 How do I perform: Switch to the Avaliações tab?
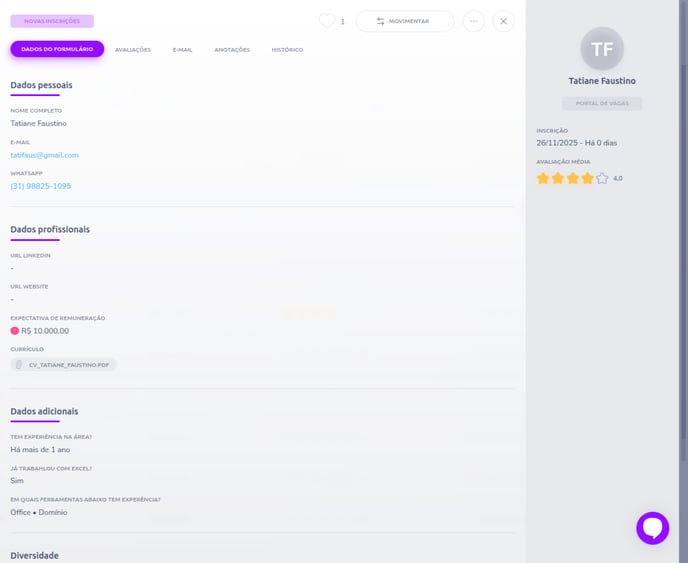point(132,49)
